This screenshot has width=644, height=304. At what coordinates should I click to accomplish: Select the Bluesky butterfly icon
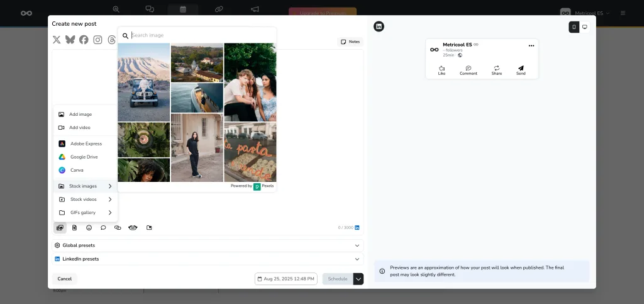pyautogui.click(x=70, y=40)
